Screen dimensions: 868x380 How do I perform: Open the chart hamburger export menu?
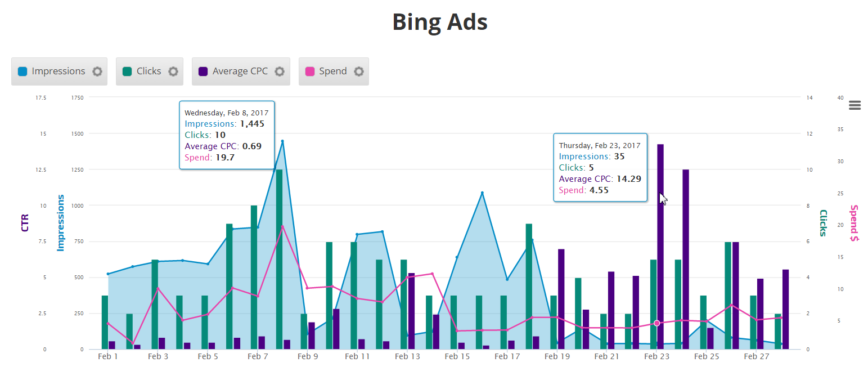click(x=855, y=105)
